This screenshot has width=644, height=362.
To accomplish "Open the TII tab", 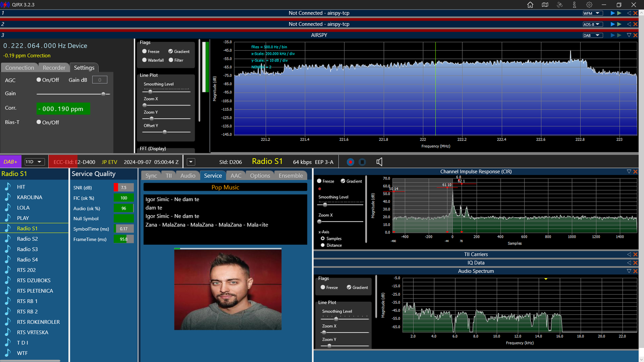I will click(x=169, y=175).
